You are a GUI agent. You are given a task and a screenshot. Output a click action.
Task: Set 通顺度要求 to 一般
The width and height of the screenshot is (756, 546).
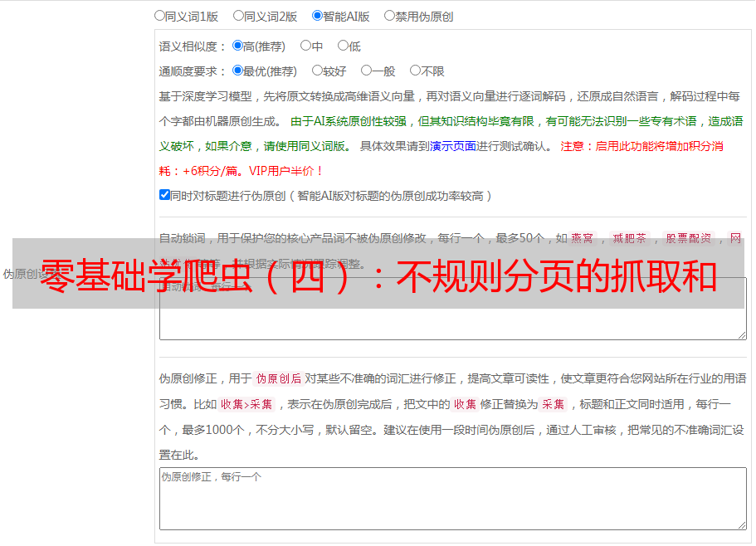367,71
